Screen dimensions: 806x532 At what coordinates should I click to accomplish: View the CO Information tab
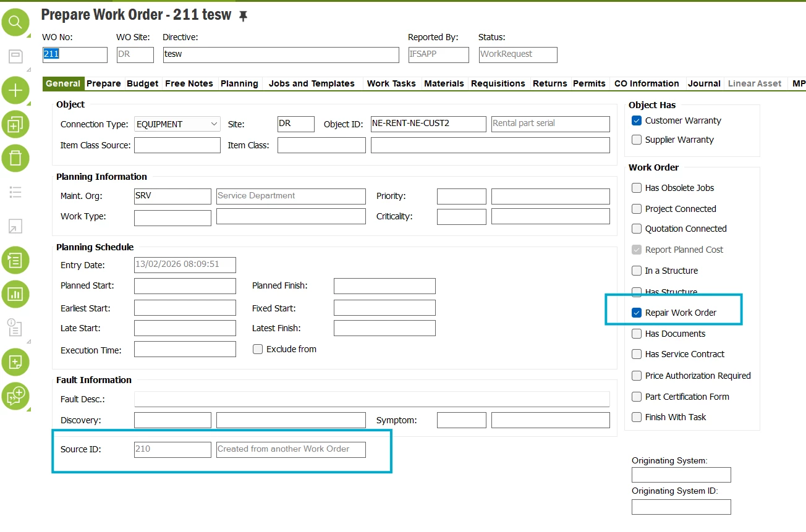click(x=647, y=83)
